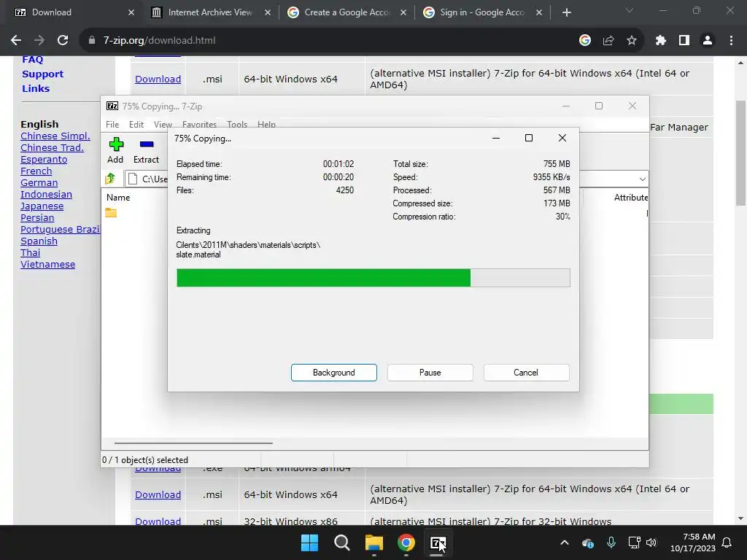The height and width of the screenshot is (560, 747).
Task: Open tab search dropdown in Chrome
Action: 630,10
